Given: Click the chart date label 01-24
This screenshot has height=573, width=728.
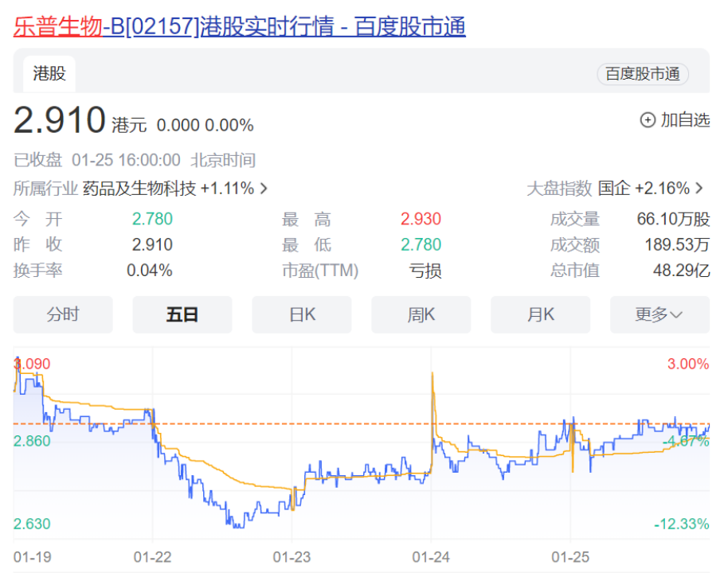Looking at the screenshot, I should pos(431,557).
